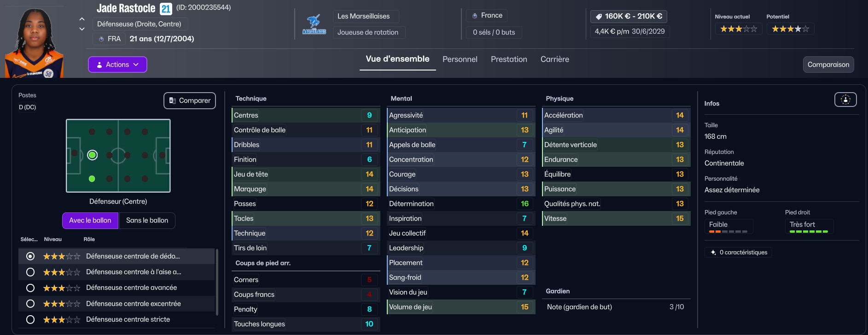Switch to the Personnel tab
Image resolution: width=868 pixels, height=335 pixels.
click(x=460, y=59)
